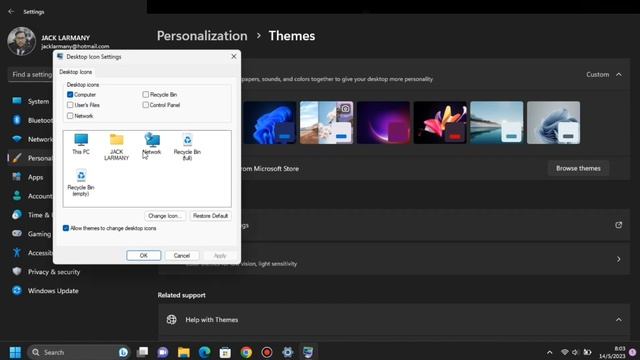This screenshot has height=360, width=640.
Task: Apply the colorful Captured Motion theme
Action: tap(440, 122)
